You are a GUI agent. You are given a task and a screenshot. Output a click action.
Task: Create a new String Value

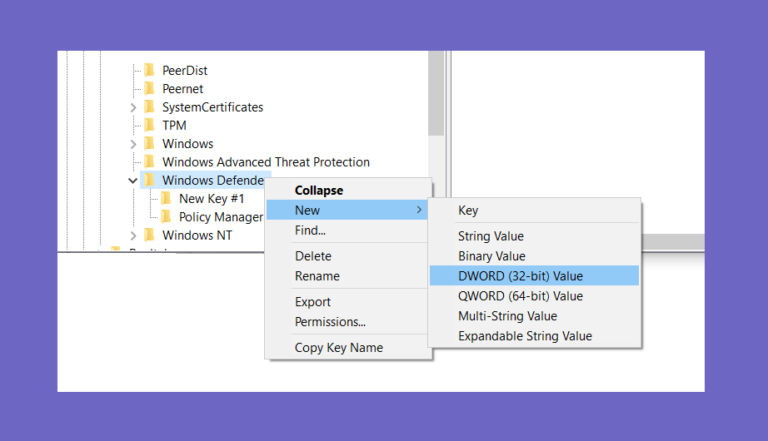pyautogui.click(x=534, y=236)
